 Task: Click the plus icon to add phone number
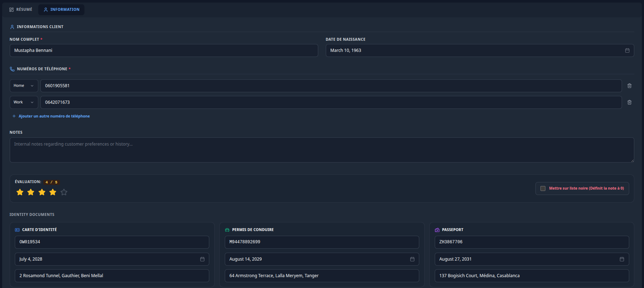pyautogui.click(x=14, y=116)
